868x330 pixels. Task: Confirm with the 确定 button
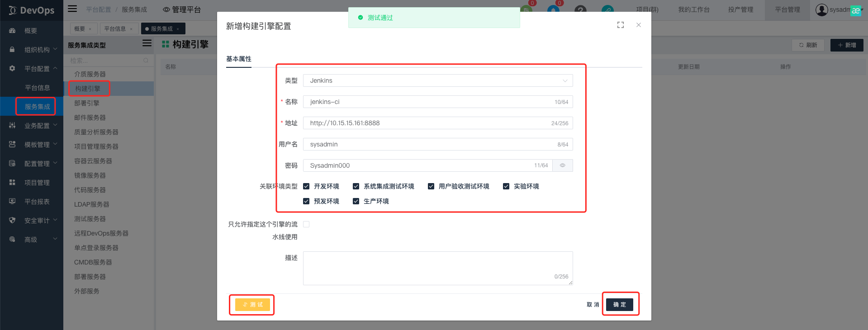[x=619, y=305]
